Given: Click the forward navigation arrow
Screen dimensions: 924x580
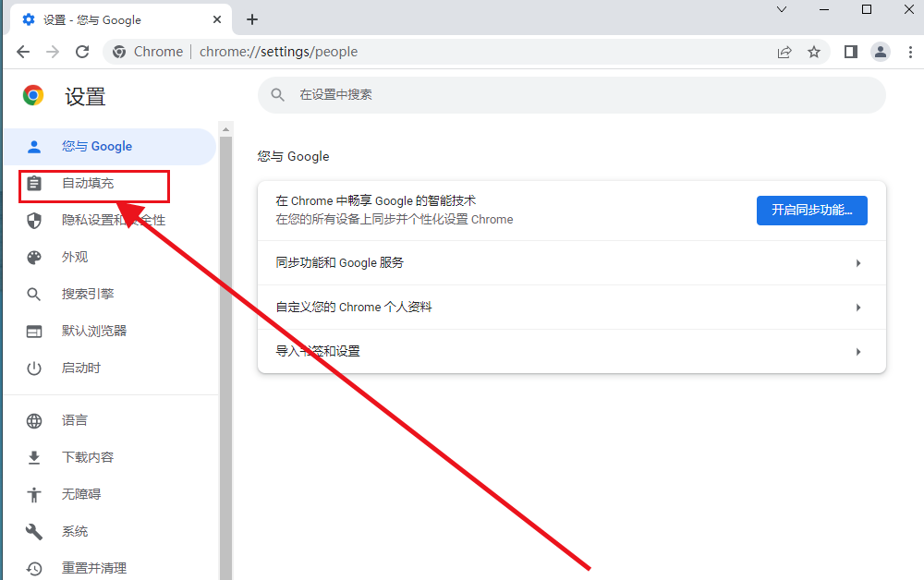Looking at the screenshot, I should (x=53, y=52).
